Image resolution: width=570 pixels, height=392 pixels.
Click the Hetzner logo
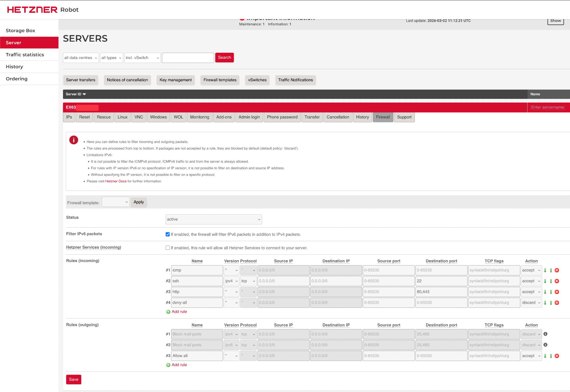point(32,10)
